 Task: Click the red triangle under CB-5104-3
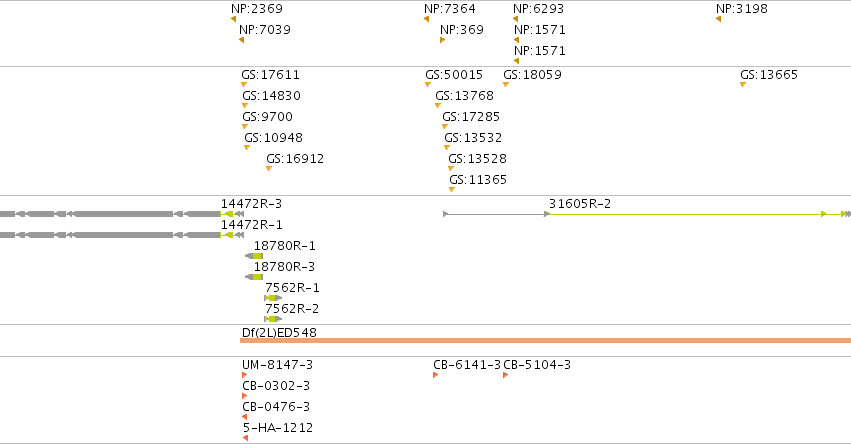[x=505, y=375]
